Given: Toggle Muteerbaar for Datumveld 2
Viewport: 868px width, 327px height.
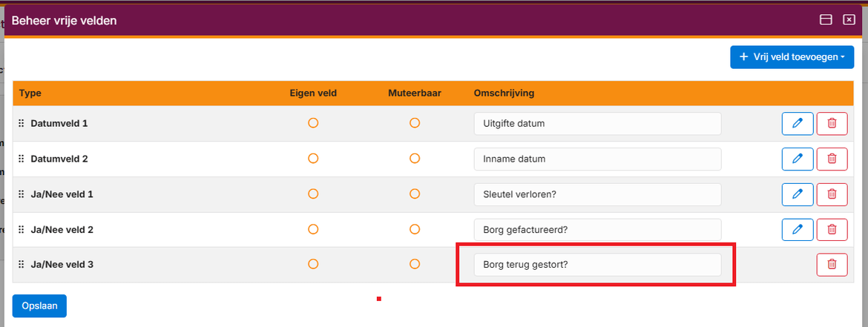Looking at the screenshot, I should 415,159.
